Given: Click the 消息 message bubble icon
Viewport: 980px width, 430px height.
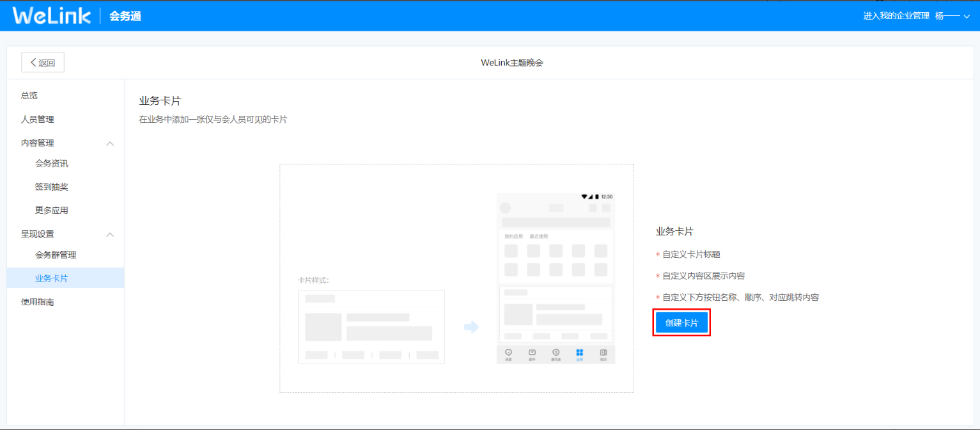Looking at the screenshot, I should [x=509, y=352].
